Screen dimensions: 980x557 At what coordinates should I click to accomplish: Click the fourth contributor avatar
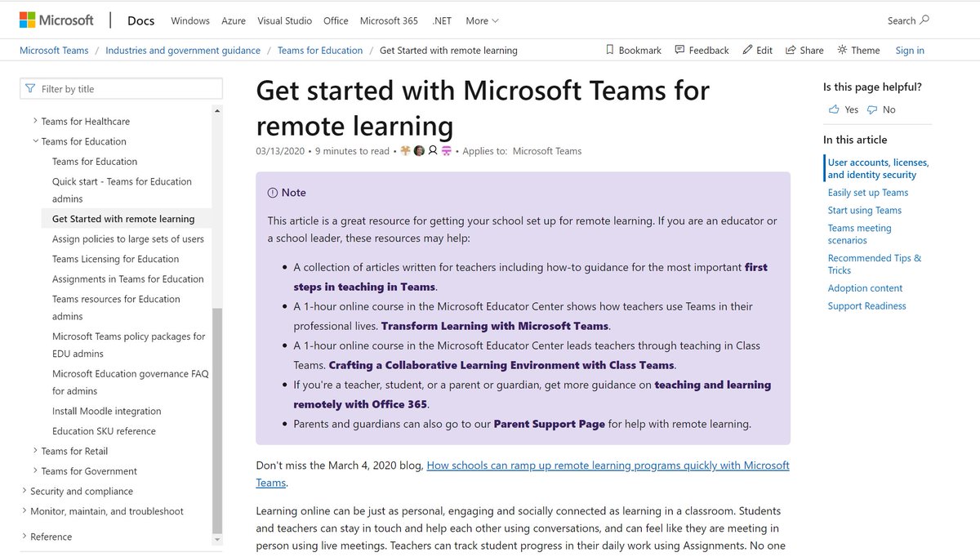coord(447,150)
